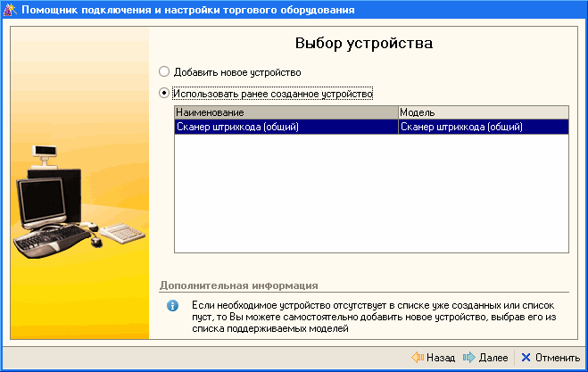Proceed with the Далее button label

(x=493, y=358)
